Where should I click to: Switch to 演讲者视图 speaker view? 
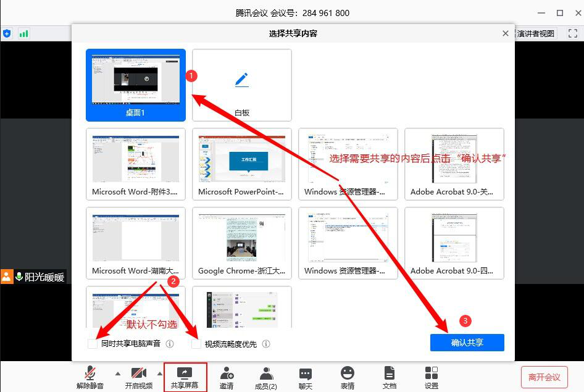pyautogui.click(x=535, y=33)
